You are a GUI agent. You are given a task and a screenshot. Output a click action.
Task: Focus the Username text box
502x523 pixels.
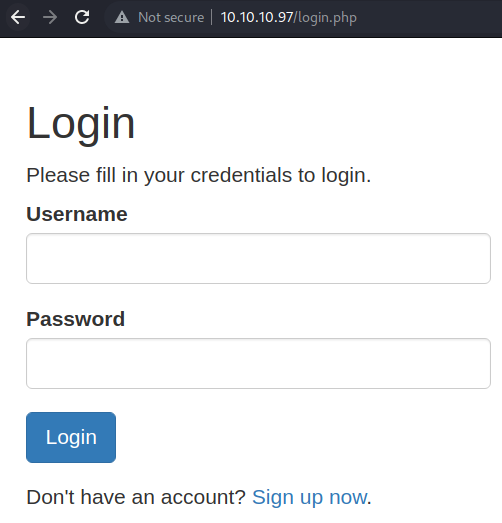[258, 258]
